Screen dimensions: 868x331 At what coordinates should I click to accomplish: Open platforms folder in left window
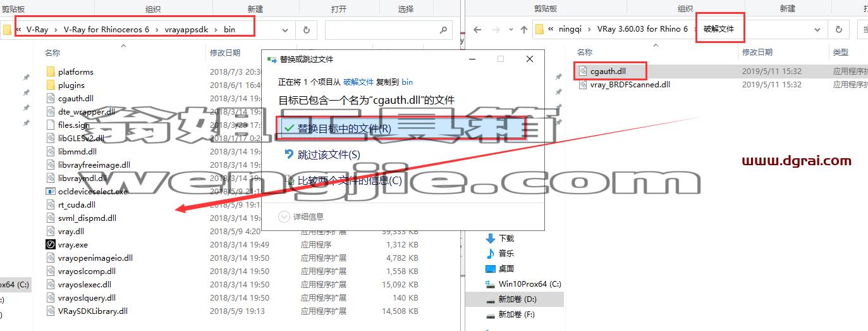75,72
